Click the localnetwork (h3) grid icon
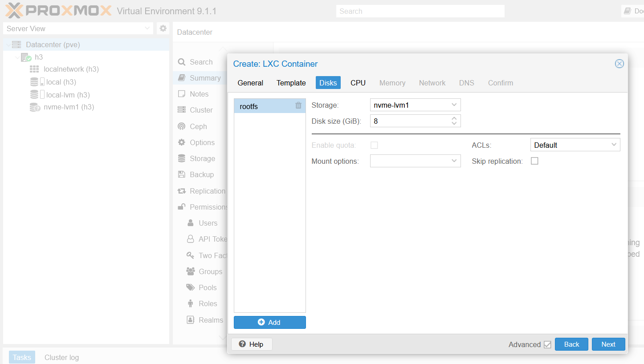The width and height of the screenshot is (644, 364). (x=34, y=69)
